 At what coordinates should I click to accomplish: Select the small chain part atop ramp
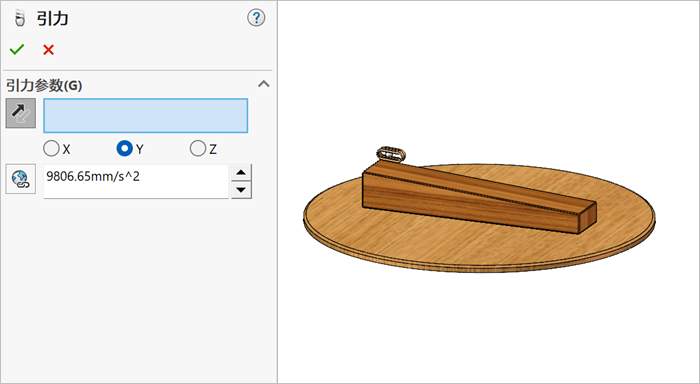[391, 154]
